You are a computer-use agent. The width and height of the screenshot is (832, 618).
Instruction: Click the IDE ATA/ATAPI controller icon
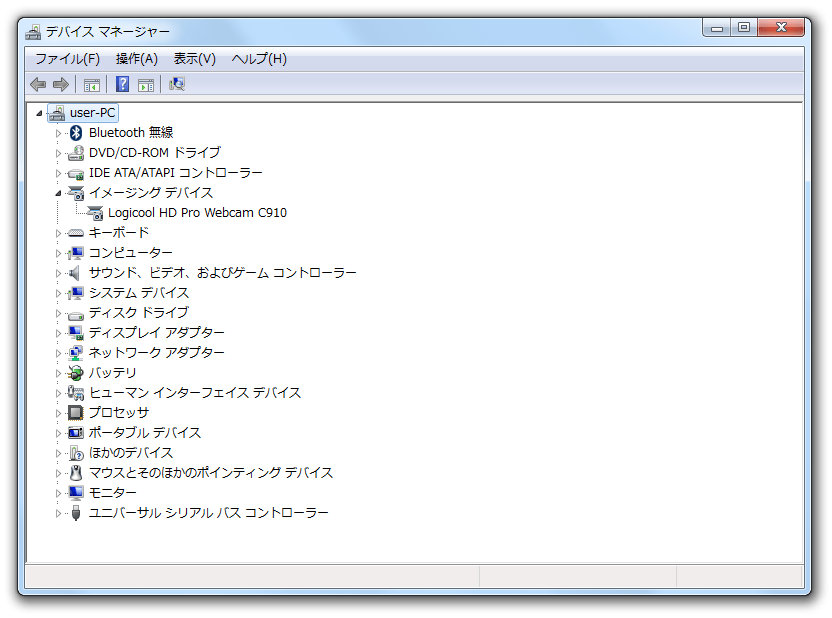[x=76, y=173]
